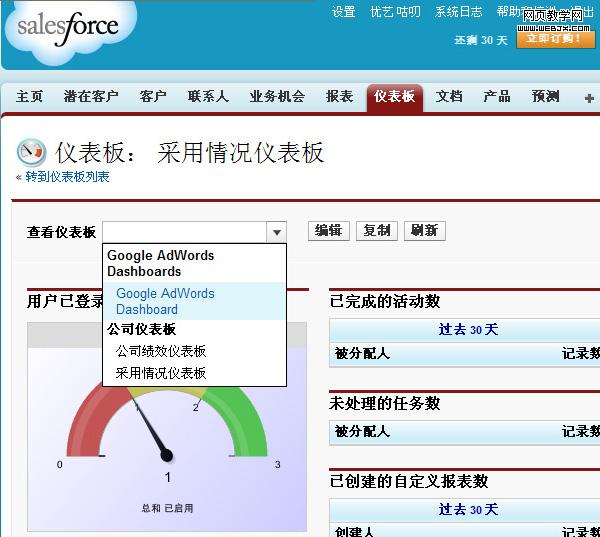Open the 预测 tab
Viewport: 600px width, 537px height.
(545, 97)
